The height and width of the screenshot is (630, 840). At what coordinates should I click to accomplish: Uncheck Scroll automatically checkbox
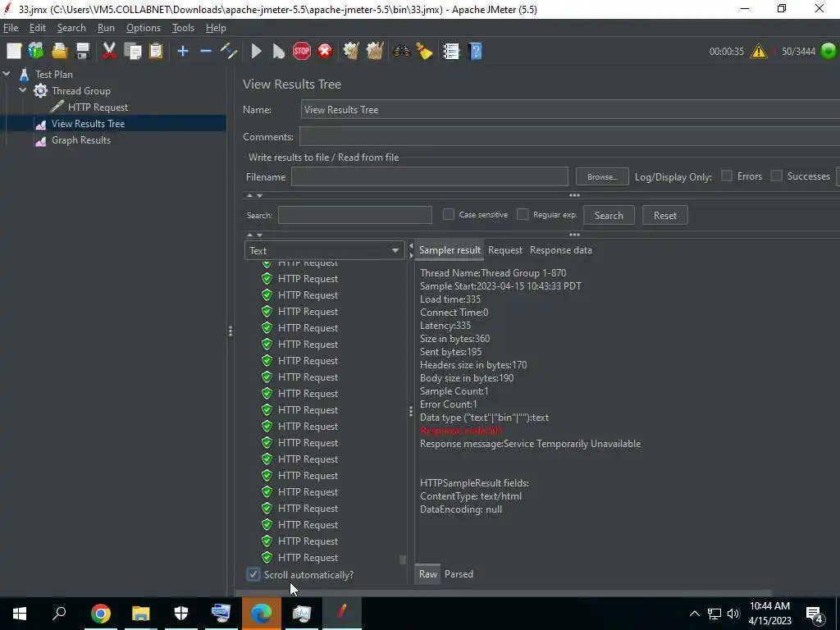(x=253, y=574)
